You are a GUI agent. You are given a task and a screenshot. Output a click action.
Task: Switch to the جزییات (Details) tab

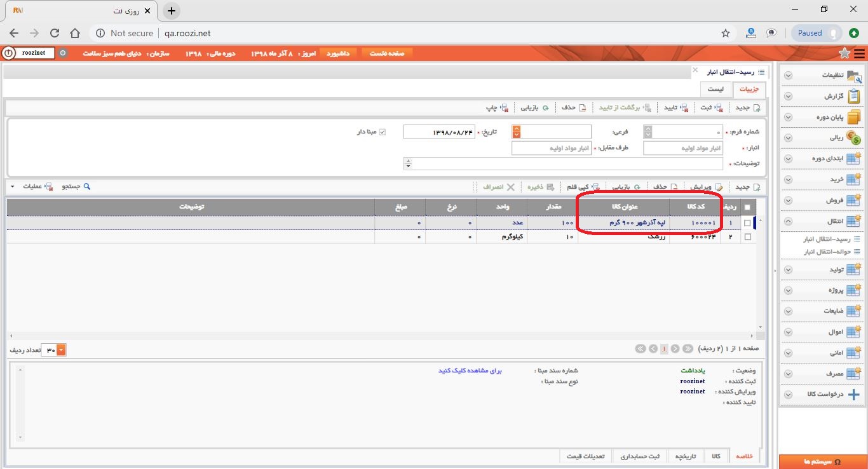click(749, 90)
